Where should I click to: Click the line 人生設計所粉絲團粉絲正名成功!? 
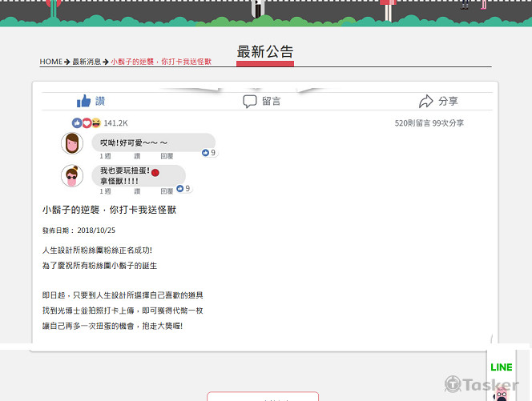click(98, 251)
